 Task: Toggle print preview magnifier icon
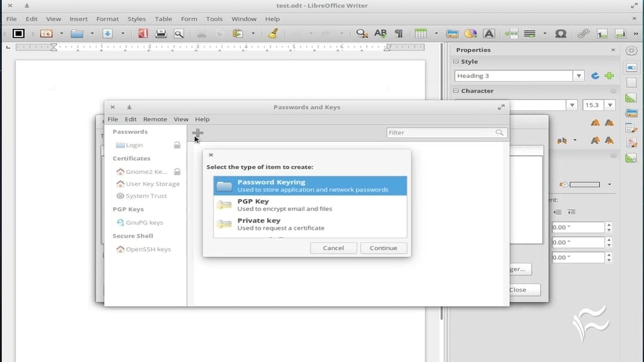tap(179, 34)
